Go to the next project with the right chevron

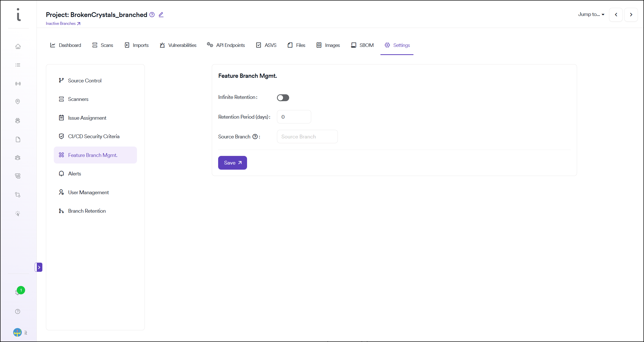pyautogui.click(x=631, y=15)
